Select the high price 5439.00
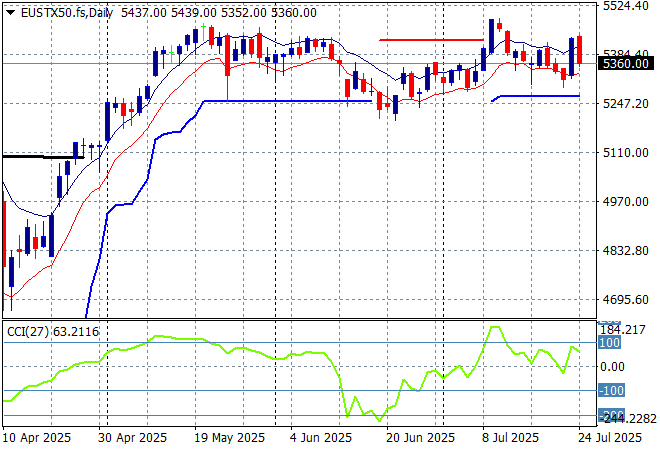Screen dimensions: 660x450 pos(194,13)
